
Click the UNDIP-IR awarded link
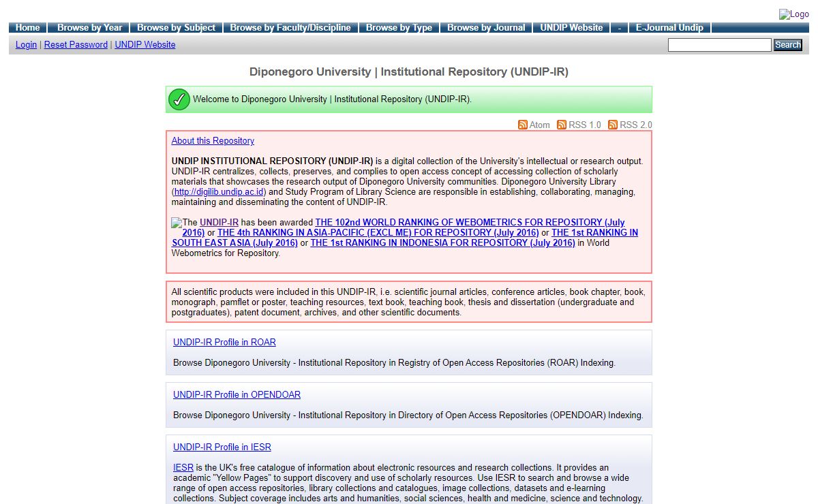[x=219, y=222]
